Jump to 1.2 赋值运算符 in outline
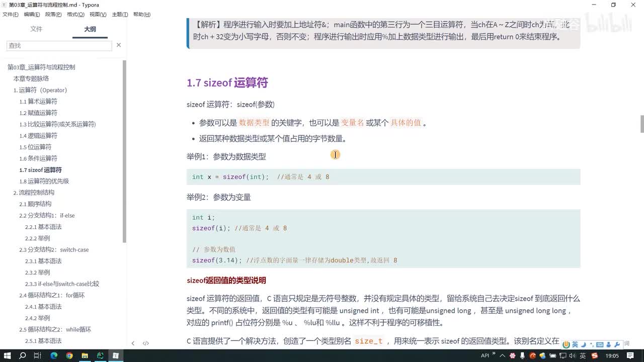This screenshot has width=644, height=362. [x=38, y=113]
